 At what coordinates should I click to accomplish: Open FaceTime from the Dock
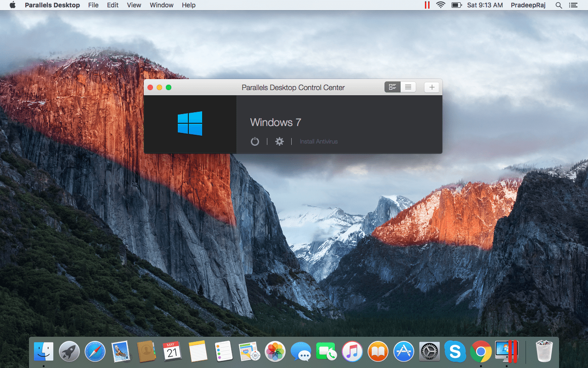pos(327,352)
